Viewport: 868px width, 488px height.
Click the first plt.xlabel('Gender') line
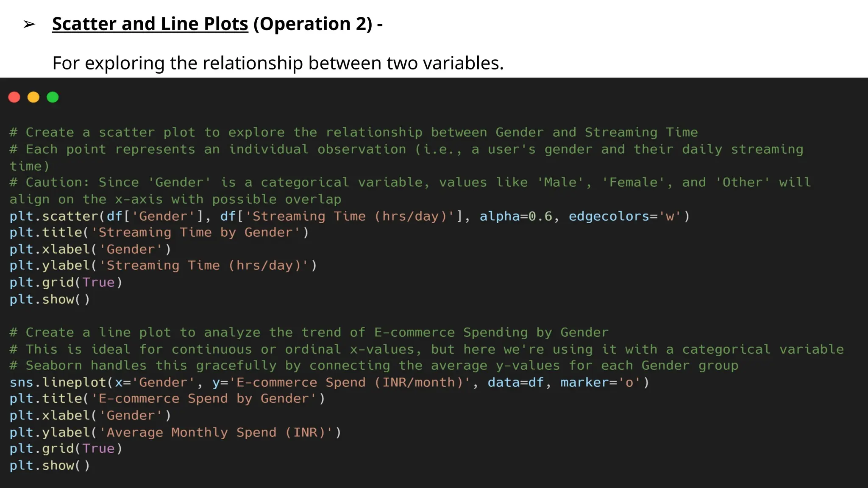(90, 250)
